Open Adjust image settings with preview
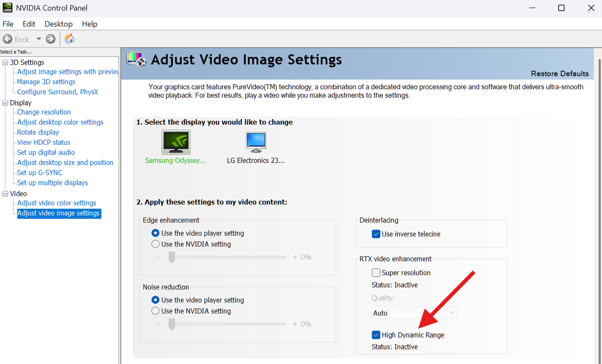This screenshot has height=364, width=602. click(68, 72)
